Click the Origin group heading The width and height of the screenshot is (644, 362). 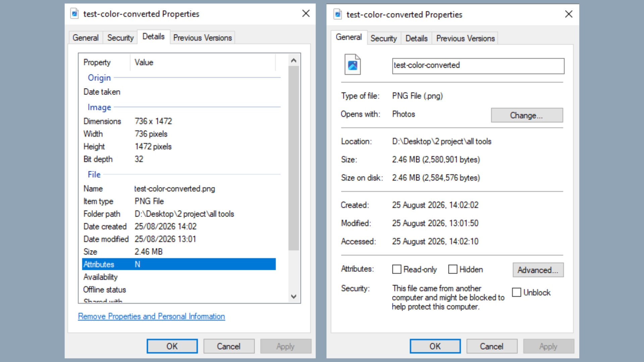tap(99, 78)
